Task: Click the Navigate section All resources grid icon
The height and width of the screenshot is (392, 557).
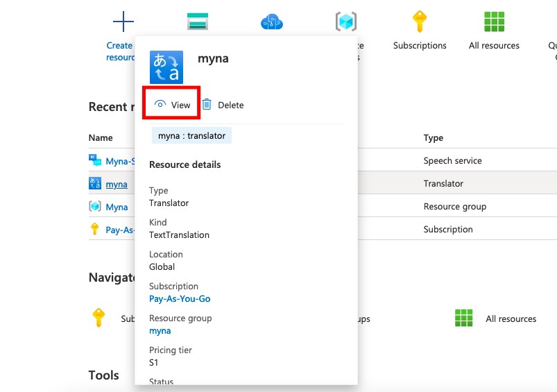Action: click(x=463, y=318)
